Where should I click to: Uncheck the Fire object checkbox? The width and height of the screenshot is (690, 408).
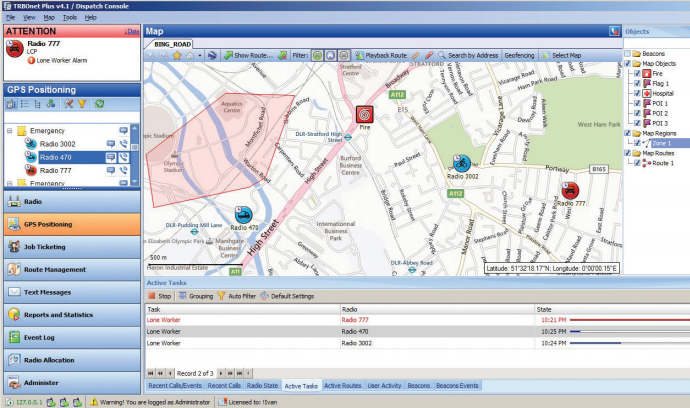(x=637, y=74)
